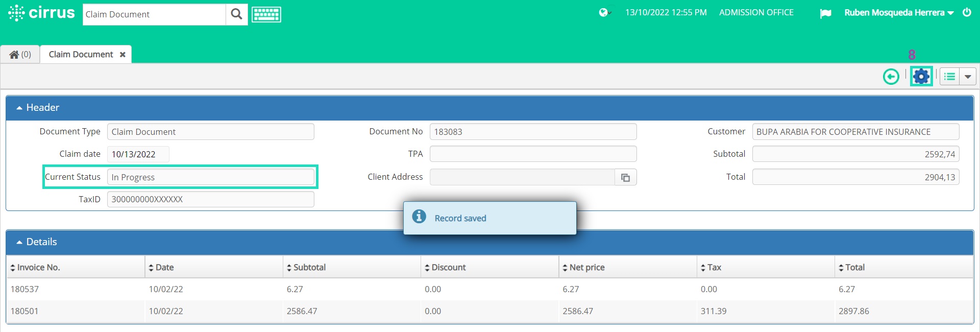
Task: Click the globe language icon
Action: pos(604,13)
